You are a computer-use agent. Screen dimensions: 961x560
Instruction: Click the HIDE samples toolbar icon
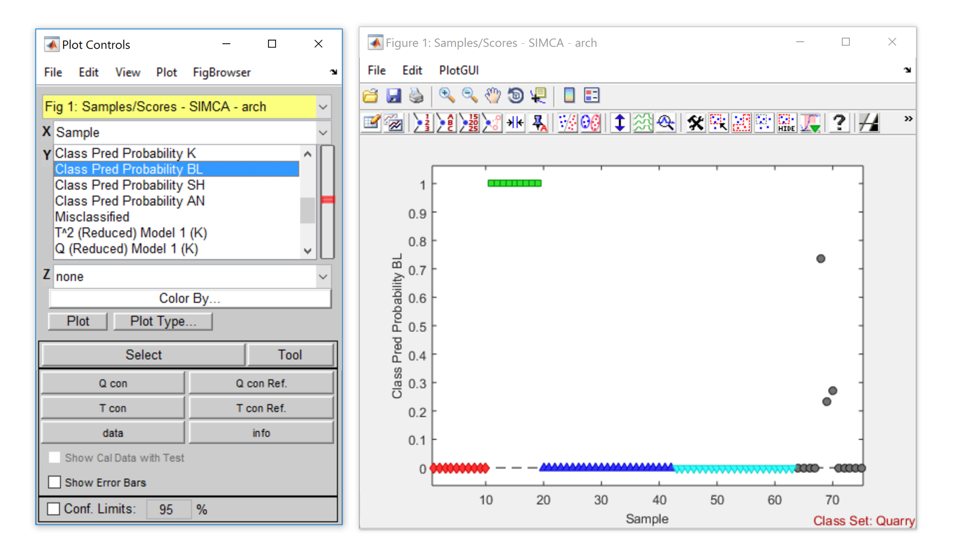[786, 123]
